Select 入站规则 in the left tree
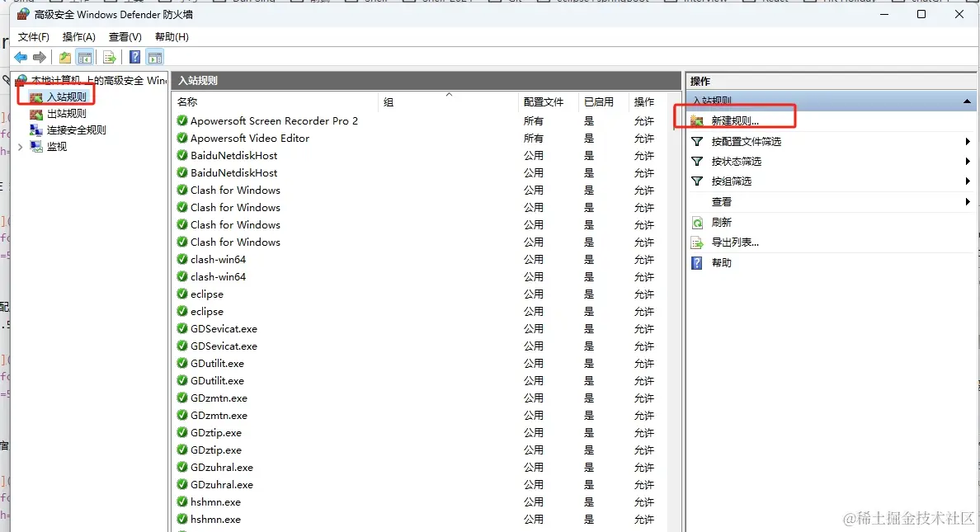Image resolution: width=980 pixels, height=532 pixels. pyautogui.click(x=67, y=97)
